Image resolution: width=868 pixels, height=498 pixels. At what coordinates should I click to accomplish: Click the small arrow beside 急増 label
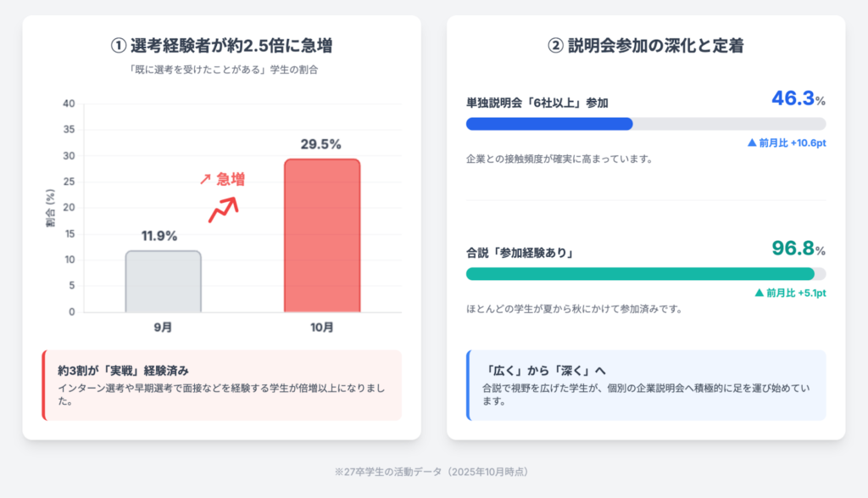[204, 180]
